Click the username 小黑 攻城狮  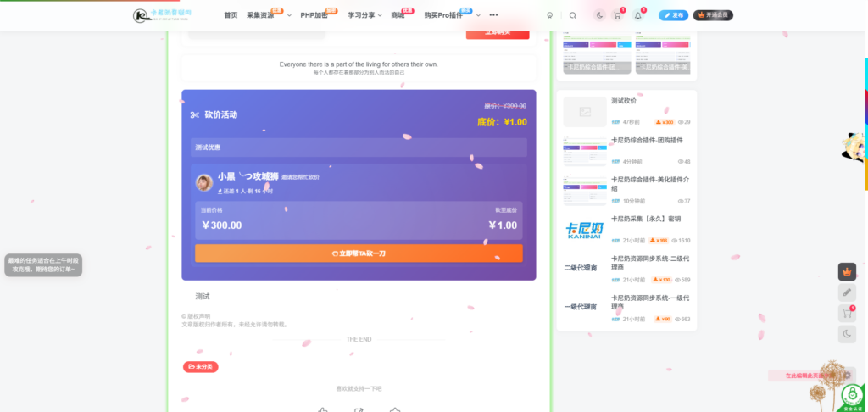[x=248, y=176]
